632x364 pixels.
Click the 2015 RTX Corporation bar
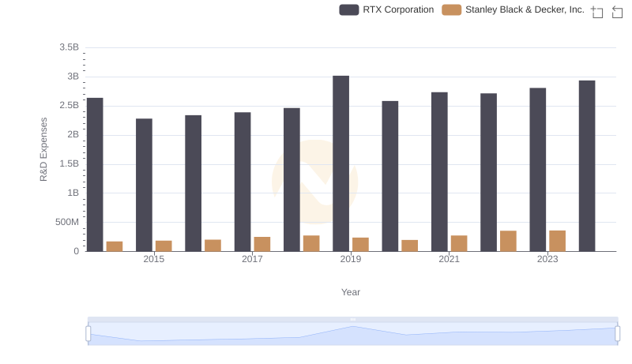pyautogui.click(x=144, y=185)
